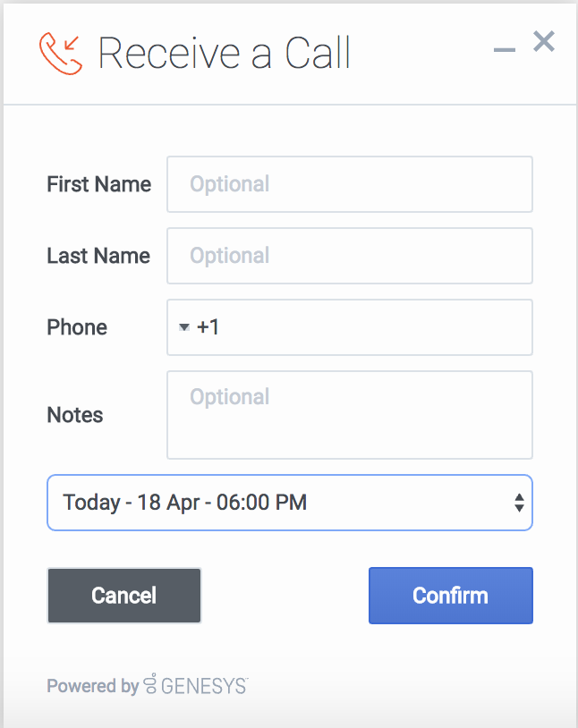Click the orange incoming call phone icon
578x728 pixels.
point(61,53)
